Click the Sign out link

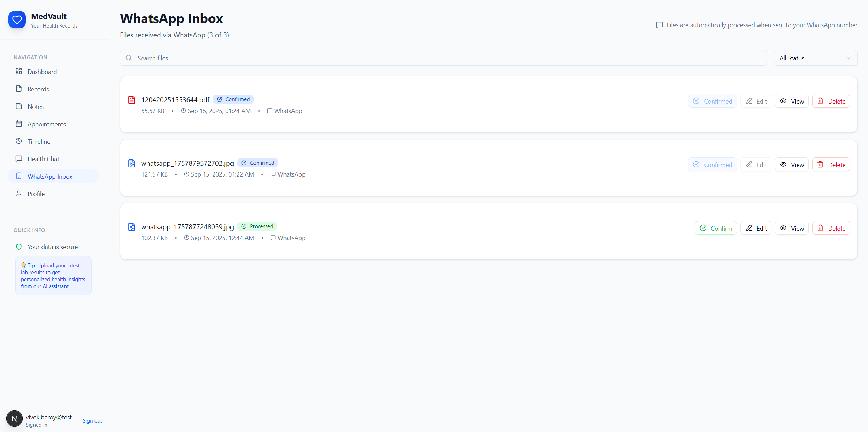coord(92,420)
